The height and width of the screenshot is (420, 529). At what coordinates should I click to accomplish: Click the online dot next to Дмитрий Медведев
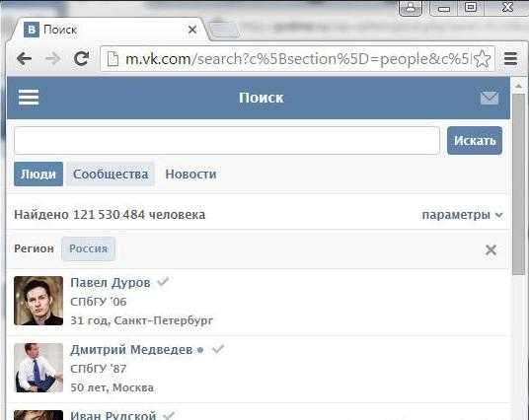pyautogui.click(x=200, y=350)
